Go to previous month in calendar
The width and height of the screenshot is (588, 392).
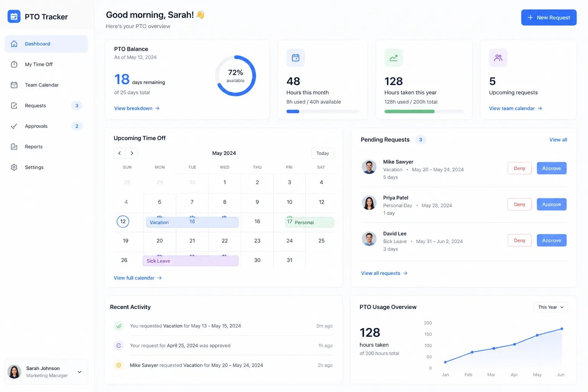[119, 153]
